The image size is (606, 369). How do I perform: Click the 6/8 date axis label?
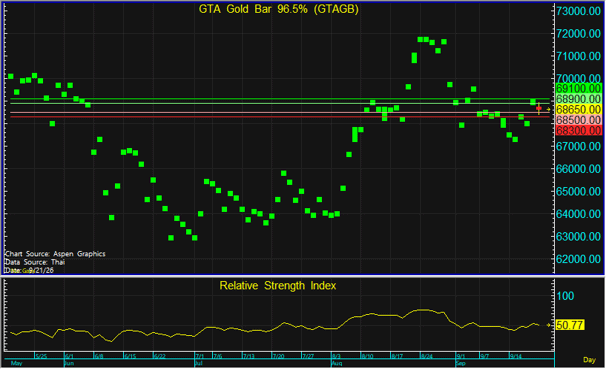click(x=99, y=356)
